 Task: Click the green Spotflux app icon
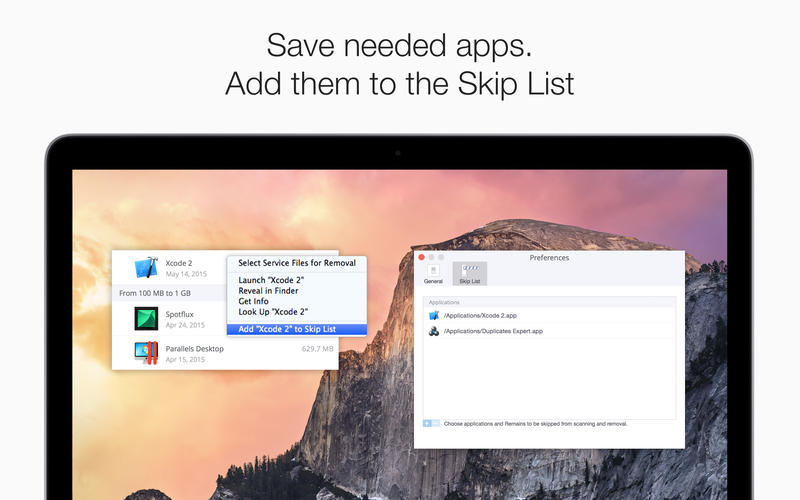pos(146,318)
